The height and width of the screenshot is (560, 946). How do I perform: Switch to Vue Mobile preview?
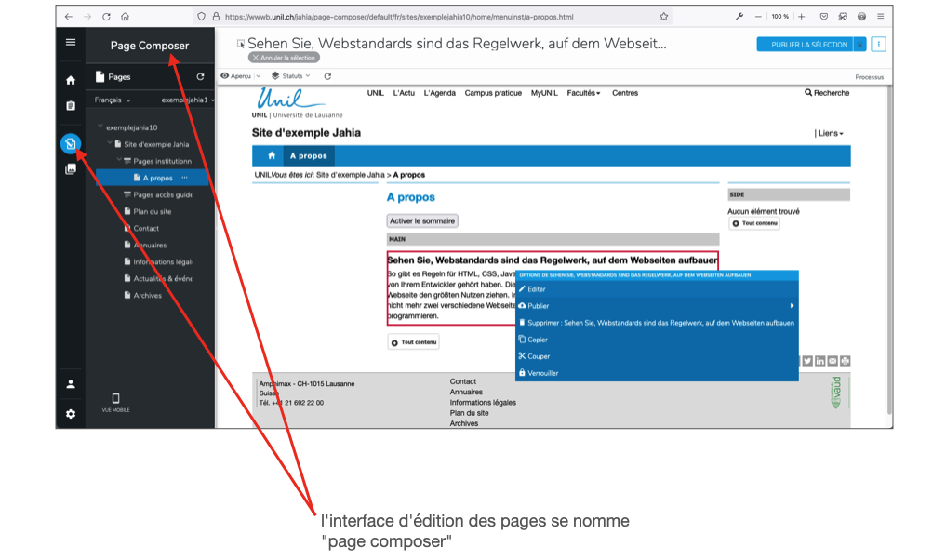tap(115, 402)
